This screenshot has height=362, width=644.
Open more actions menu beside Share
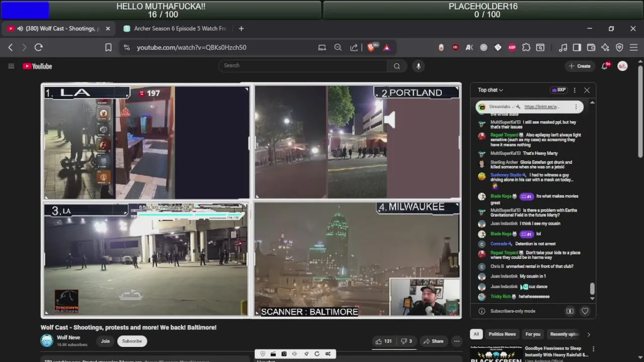tap(456, 341)
